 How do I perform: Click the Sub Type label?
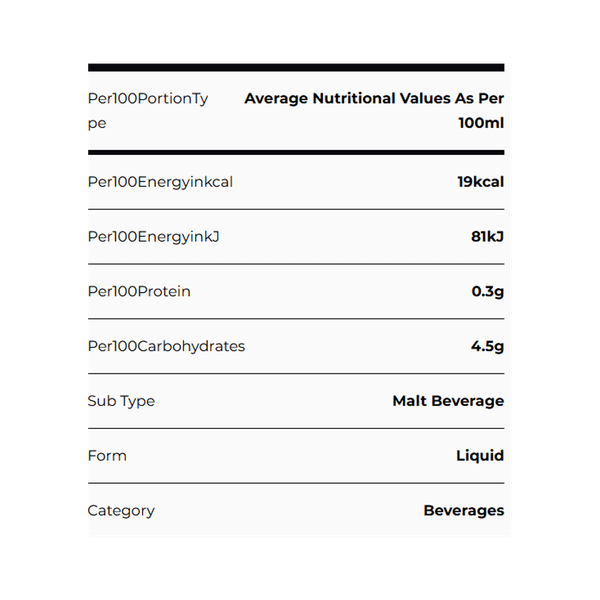coord(121,401)
